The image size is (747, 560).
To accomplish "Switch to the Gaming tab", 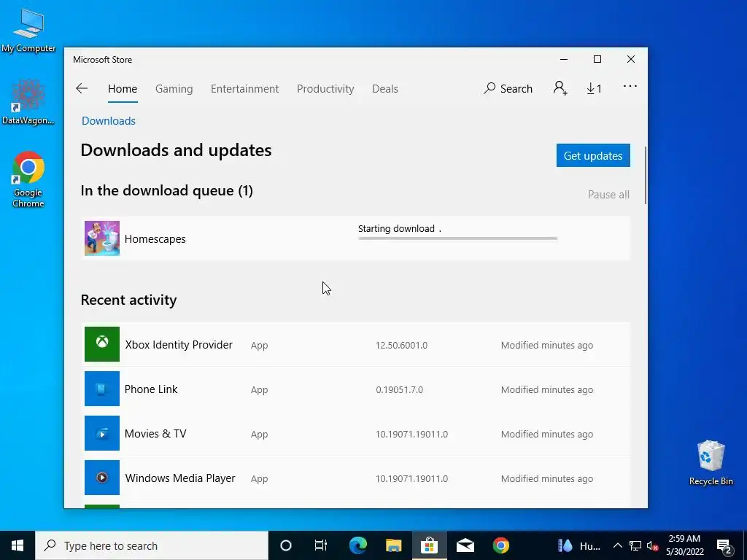I will click(174, 88).
